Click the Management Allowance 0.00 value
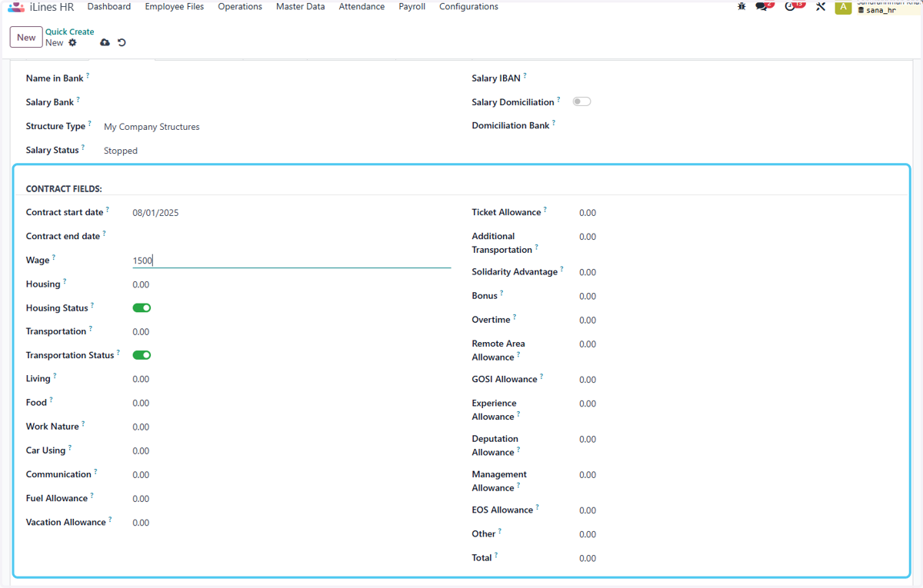The height and width of the screenshot is (588, 923). coord(588,475)
